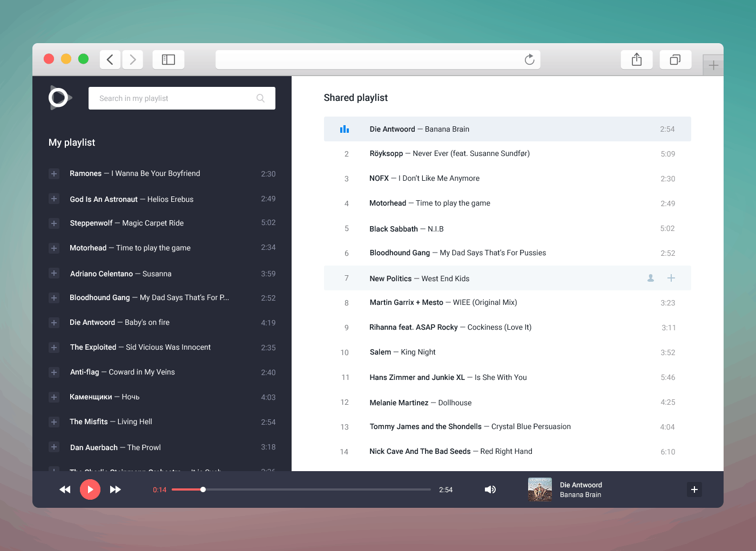Click the plus icon next to Steppenwolf track
This screenshot has height=551, width=756.
point(53,223)
